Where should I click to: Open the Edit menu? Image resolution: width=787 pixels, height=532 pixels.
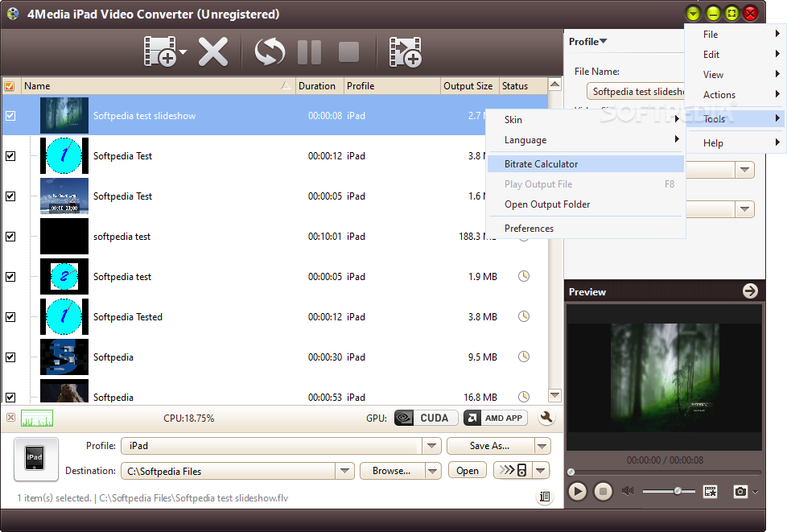point(735,54)
